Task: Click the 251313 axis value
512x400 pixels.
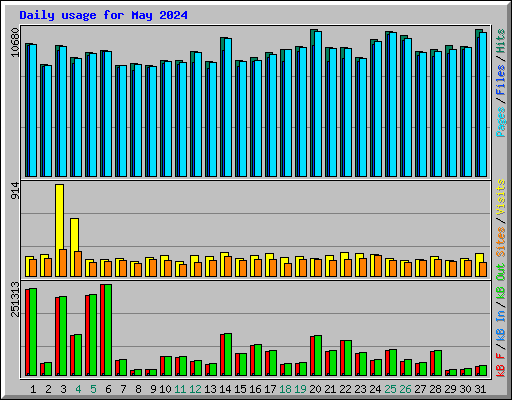Action: pyautogui.click(x=15, y=299)
